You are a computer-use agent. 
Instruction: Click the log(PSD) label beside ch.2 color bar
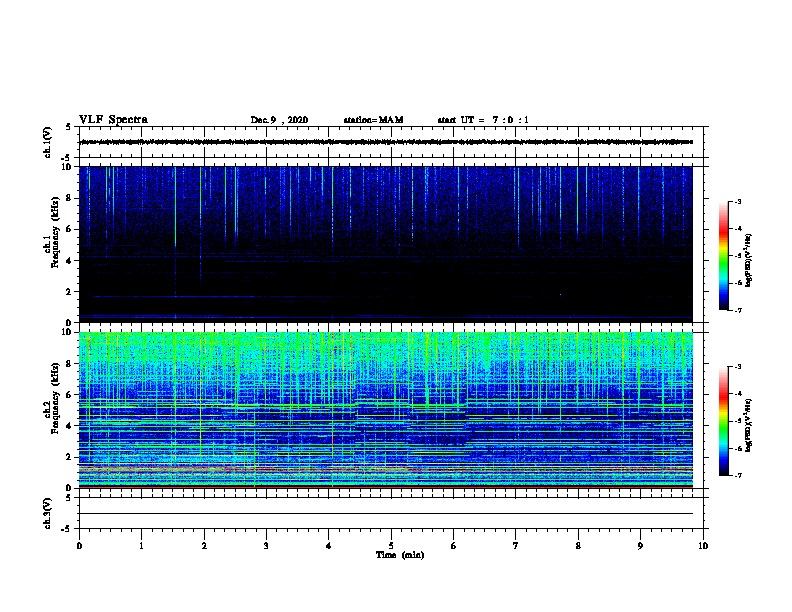point(749,425)
